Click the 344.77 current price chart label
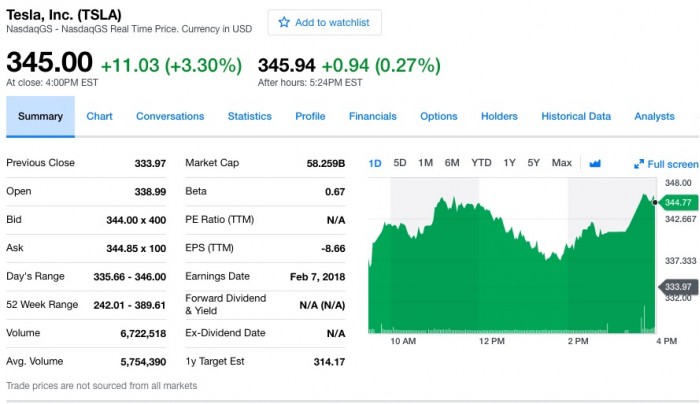Screen dimensions: 700x404 coord(678,203)
